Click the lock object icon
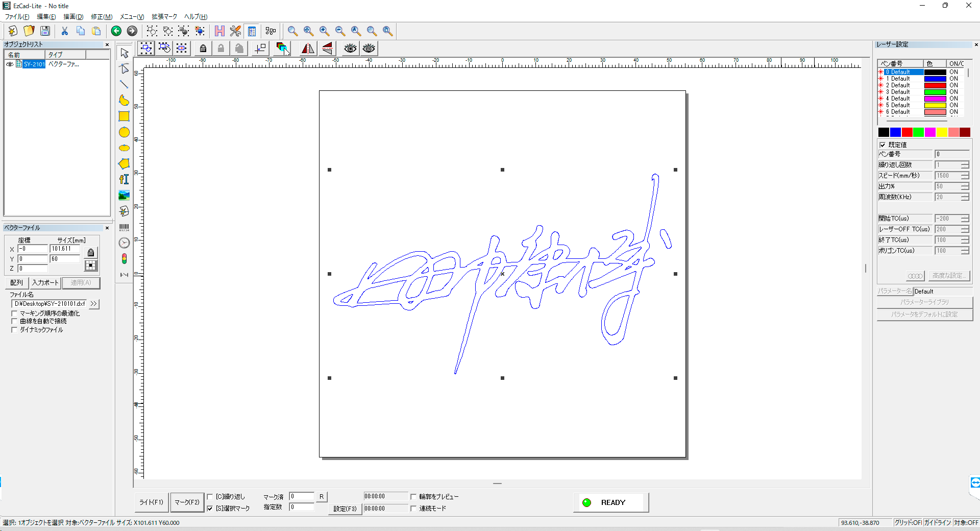This screenshot has width=980, height=531. pos(203,49)
